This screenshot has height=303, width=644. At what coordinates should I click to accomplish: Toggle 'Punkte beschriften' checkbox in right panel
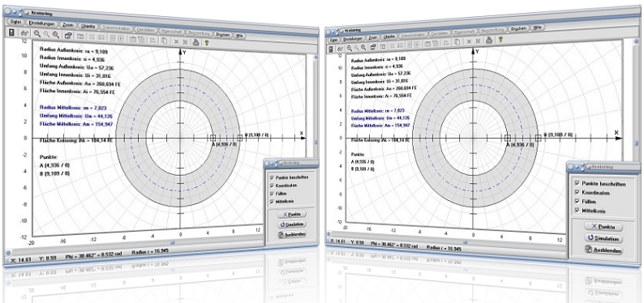[x=577, y=184]
